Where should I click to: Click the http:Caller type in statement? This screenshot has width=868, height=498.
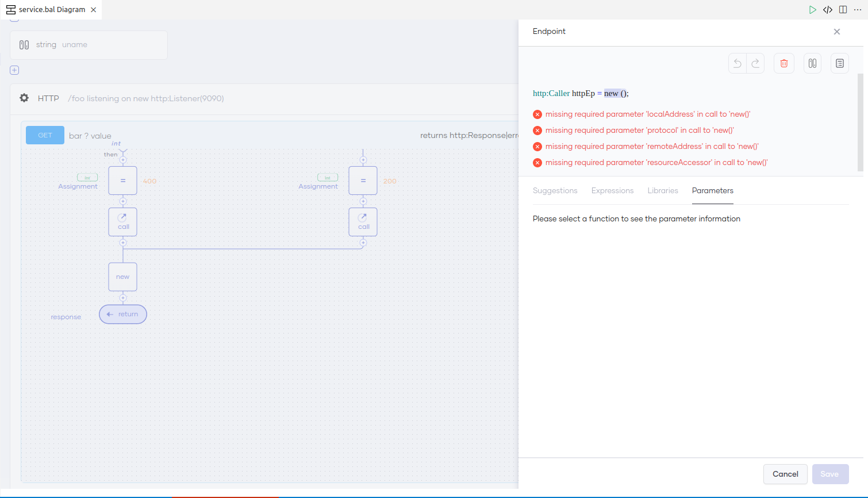551,93
